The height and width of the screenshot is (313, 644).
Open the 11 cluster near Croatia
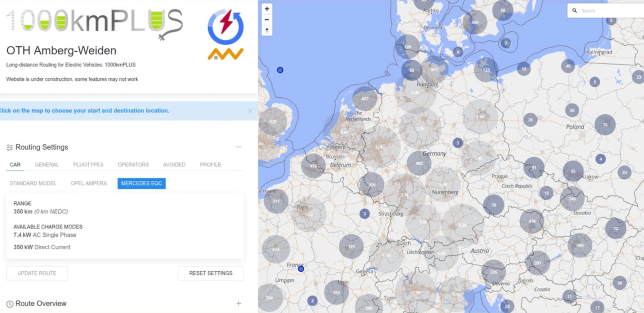coord(569,296)
